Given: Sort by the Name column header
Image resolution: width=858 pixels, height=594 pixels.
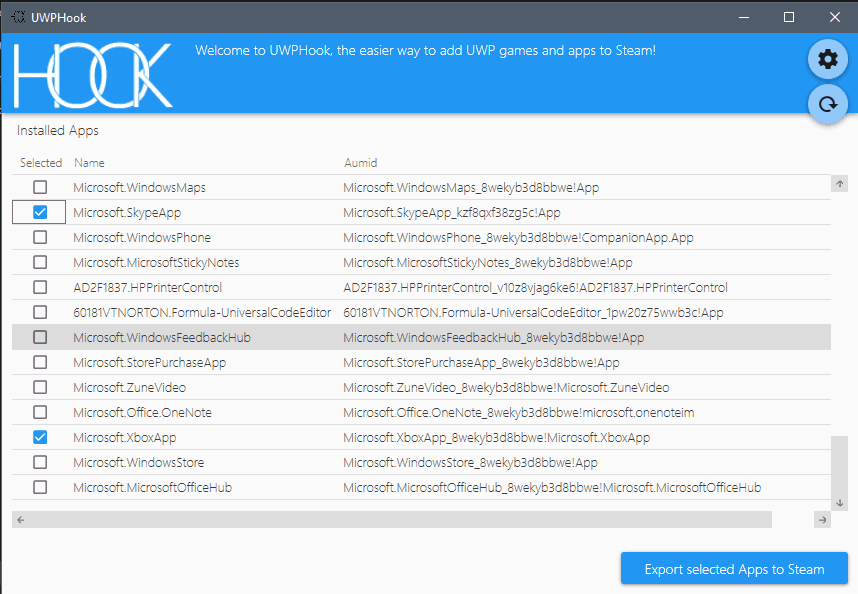Looking at the screenshot, I should click(89, 162).
